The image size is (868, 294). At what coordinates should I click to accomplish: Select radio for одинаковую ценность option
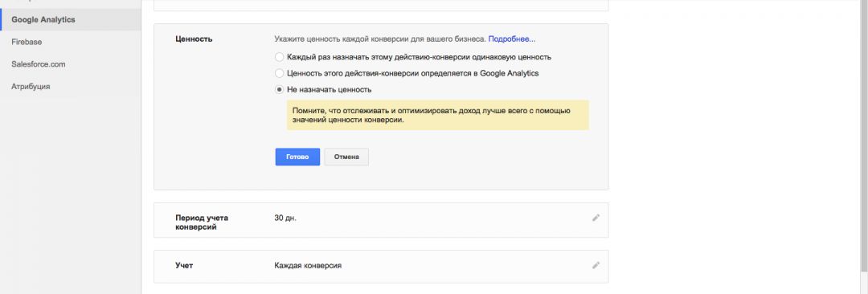[280, 57]
